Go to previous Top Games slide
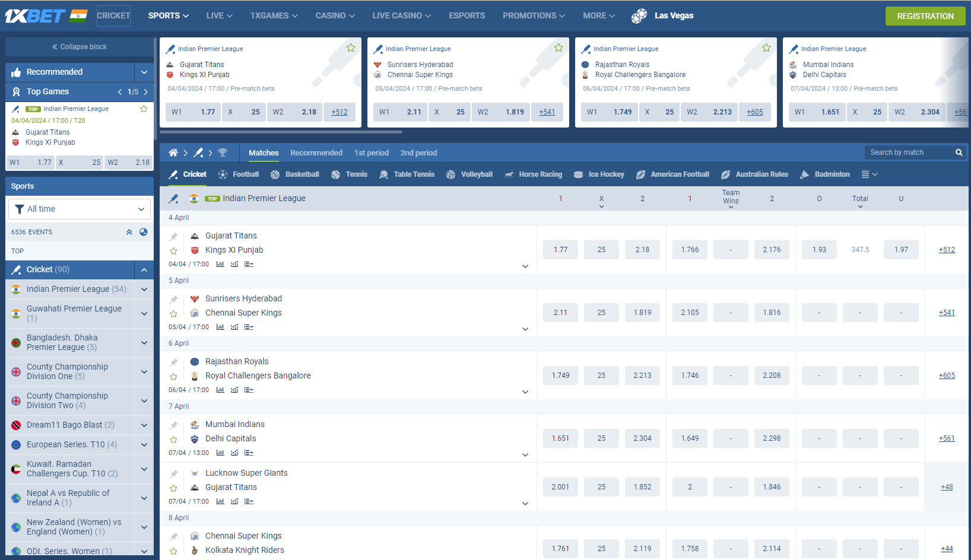Screen dimensions: 971x560 120,92
